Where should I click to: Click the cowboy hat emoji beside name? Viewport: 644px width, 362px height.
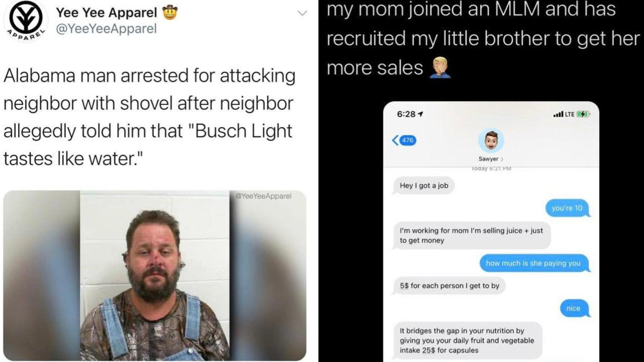click(169, 12)
